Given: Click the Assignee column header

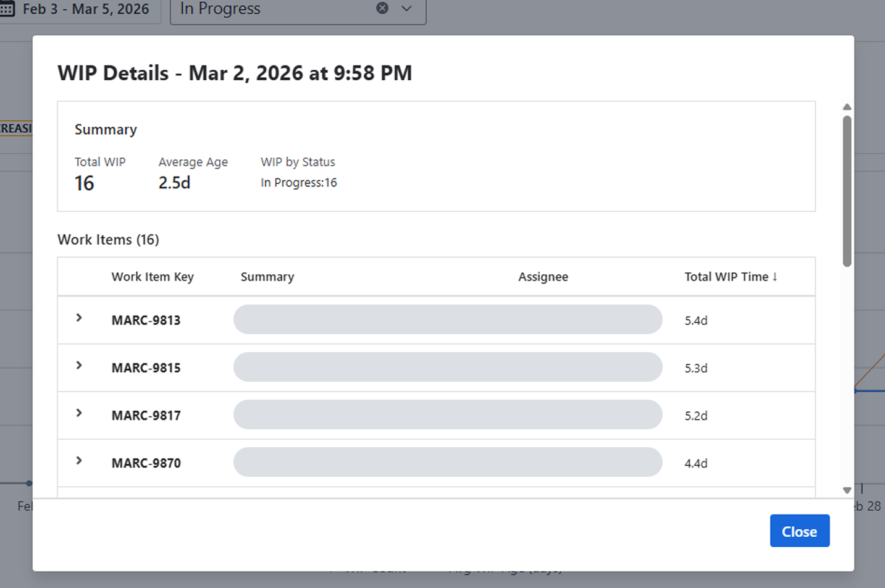Looking at the screenshot, I should point(543,277).
